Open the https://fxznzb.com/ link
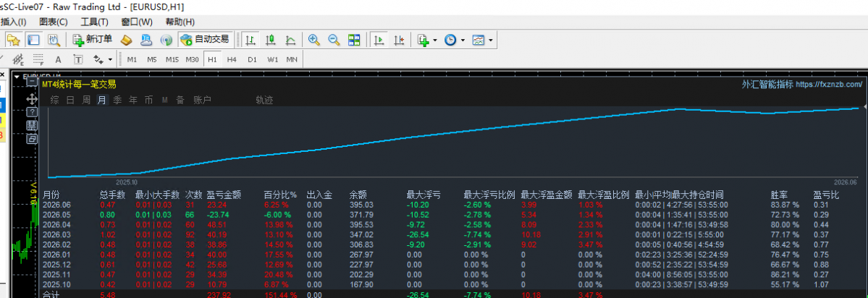The width and height of the screenshot is (868, 298). pyautogui.click(x=829, y=85)
